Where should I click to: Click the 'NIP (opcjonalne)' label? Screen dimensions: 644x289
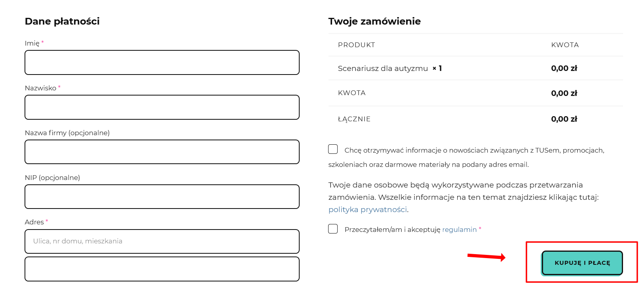(52, 178)
